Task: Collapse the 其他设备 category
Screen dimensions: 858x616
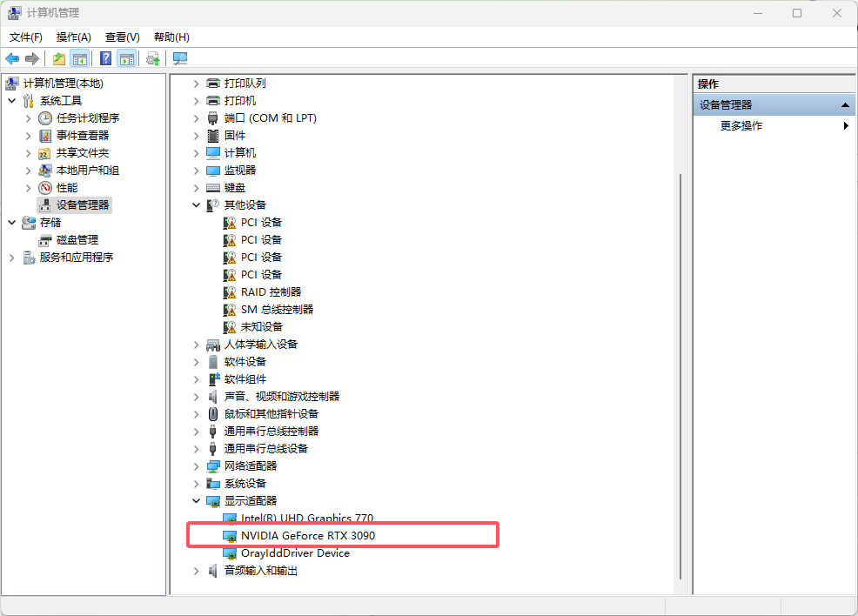Action: [x=196, y=205]
